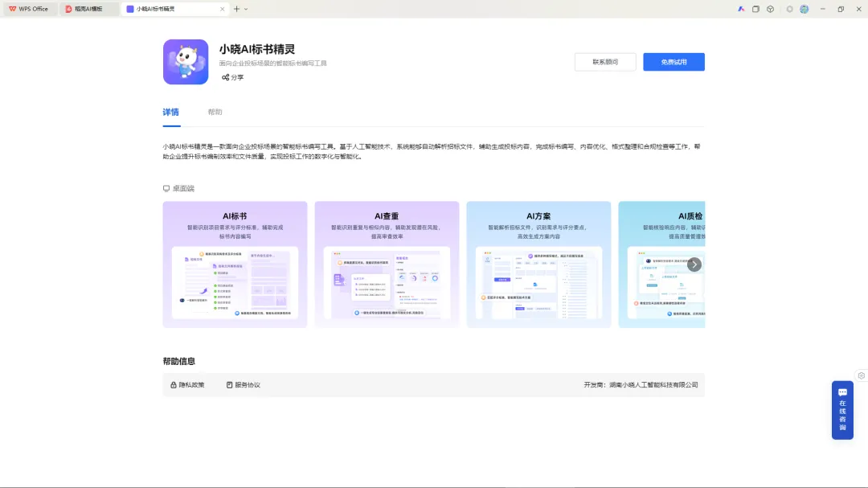Click the 免费试用 button
This screenshot has height=488, width=868.
coord(674,62)
